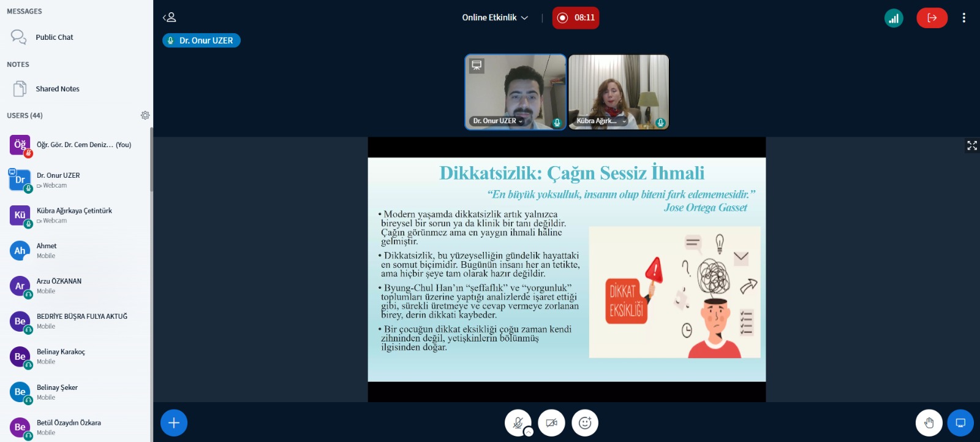Click the connection status signal icon
The width and height of the screenshot is (980, 442).
[894, 18]
